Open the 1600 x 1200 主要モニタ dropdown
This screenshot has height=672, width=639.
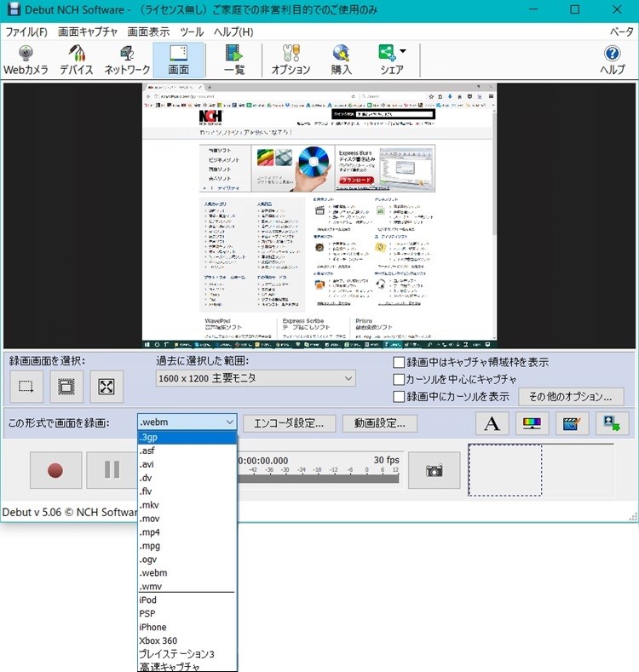click(256, 378)
